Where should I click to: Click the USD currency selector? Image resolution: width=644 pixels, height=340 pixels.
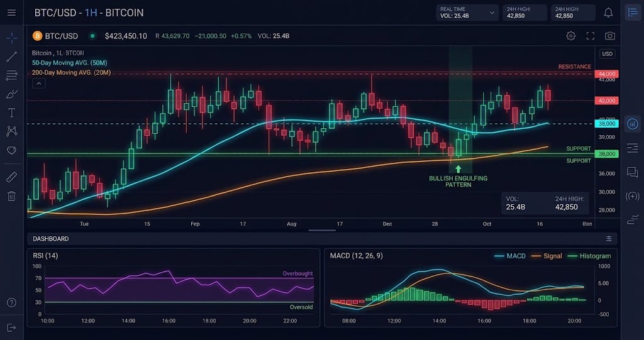[x=607, y=54]
